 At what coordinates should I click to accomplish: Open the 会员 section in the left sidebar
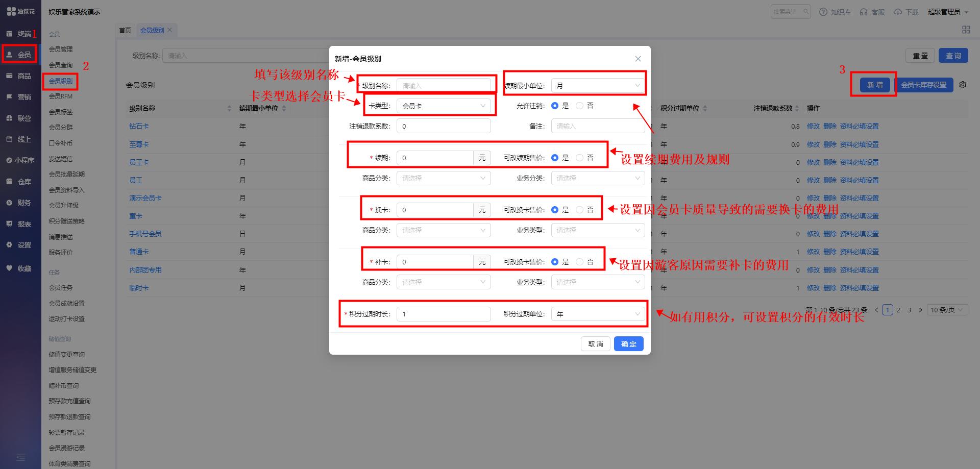[x=19, y=55]
